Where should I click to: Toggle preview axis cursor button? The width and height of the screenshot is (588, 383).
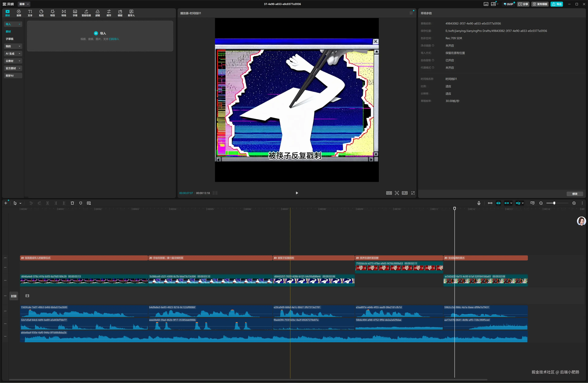pyautogui.click(x=518, y=203)
